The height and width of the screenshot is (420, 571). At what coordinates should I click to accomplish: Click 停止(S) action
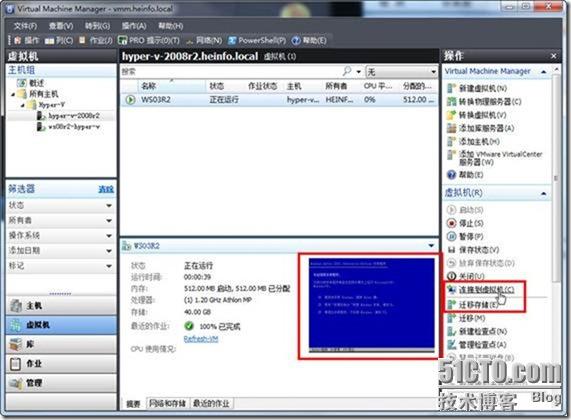tap(465, 223)
